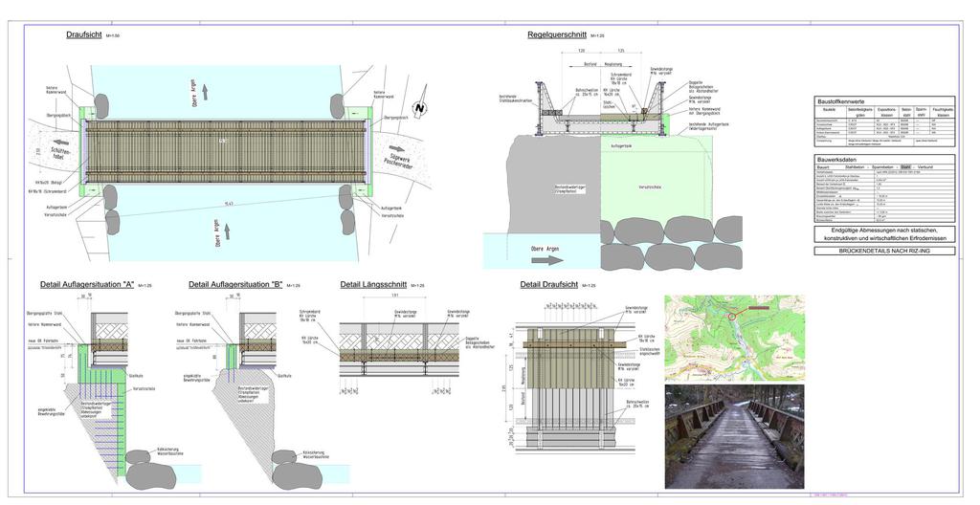Click the gray boulder at the bridge's top-left corner
Screen dimensions: 980x505
(x=100, y=105)
